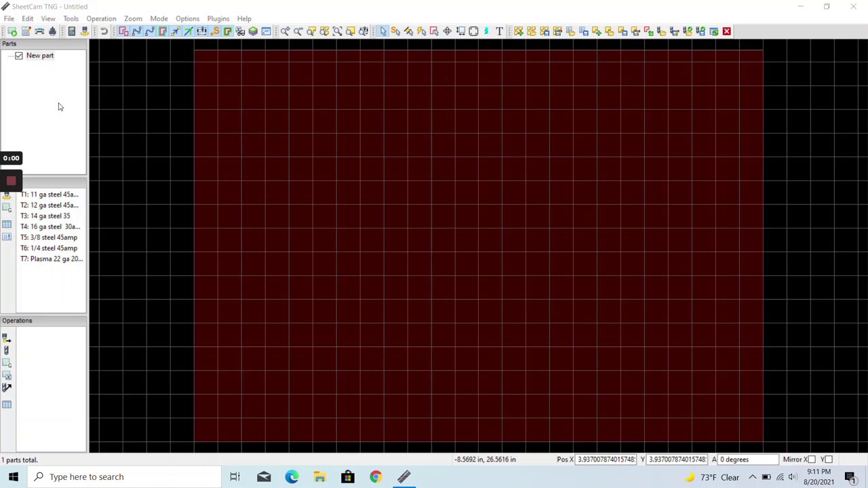
Task: Open the Zoom menu
Action: [x=133, y=18]
